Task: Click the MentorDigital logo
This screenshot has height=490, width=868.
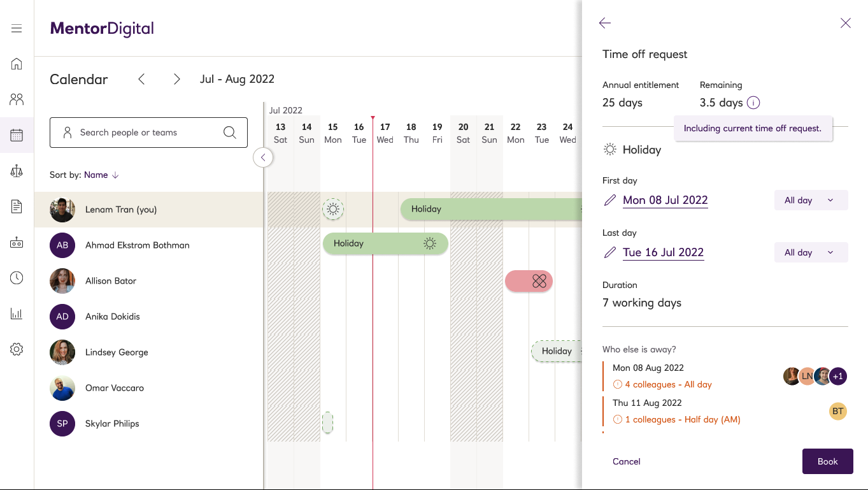Action: click(102, 29)
